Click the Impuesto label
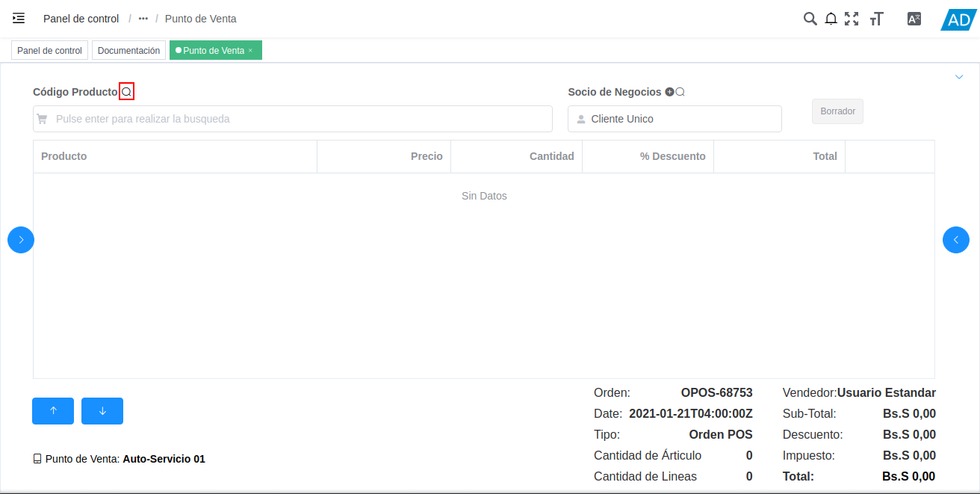This screenshot has width=980, height=494. (809, 455)
